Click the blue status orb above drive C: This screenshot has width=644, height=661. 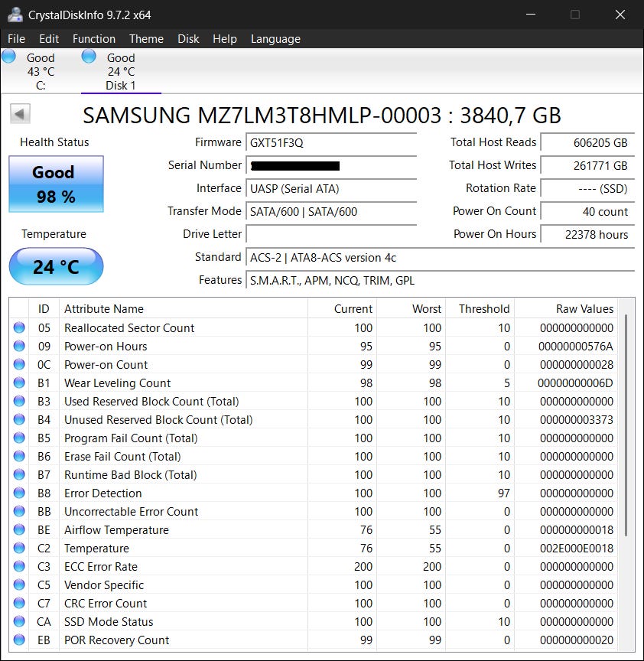(9, 57)
